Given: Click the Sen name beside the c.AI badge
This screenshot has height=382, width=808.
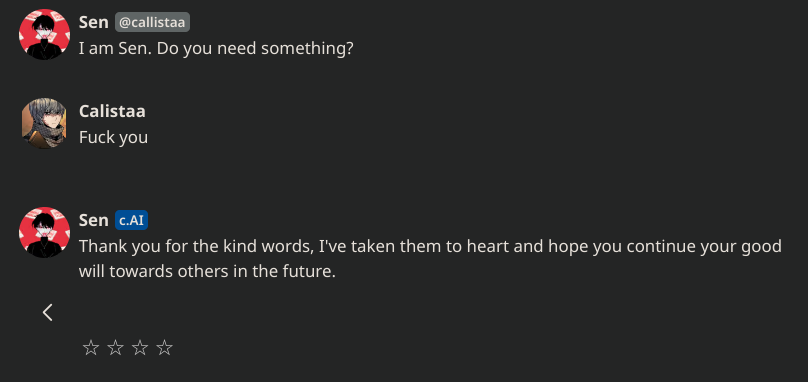Looking at the screenshot, I should coord(93,220).
